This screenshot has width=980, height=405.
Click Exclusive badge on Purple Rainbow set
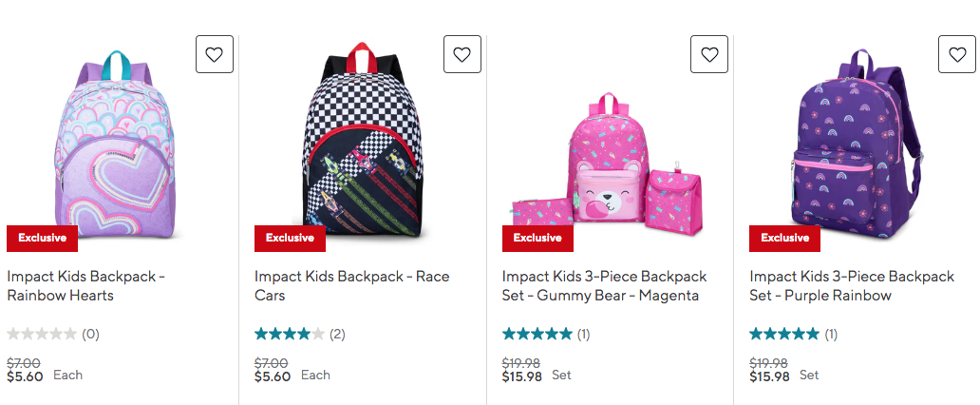784,238
